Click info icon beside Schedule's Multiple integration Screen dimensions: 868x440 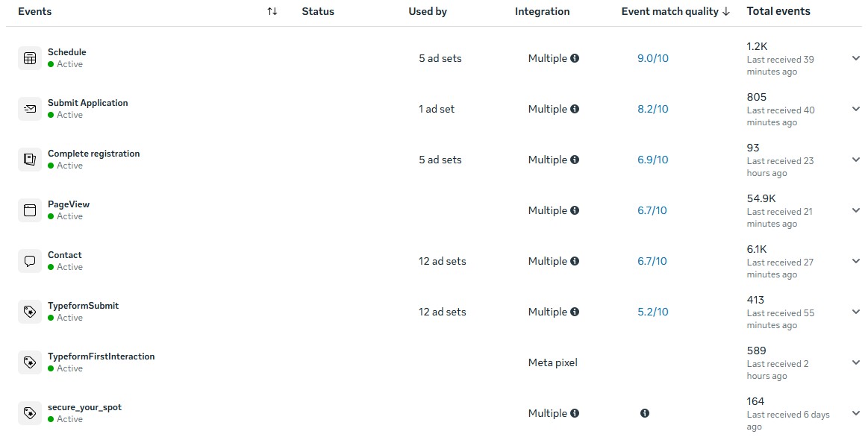575,58
